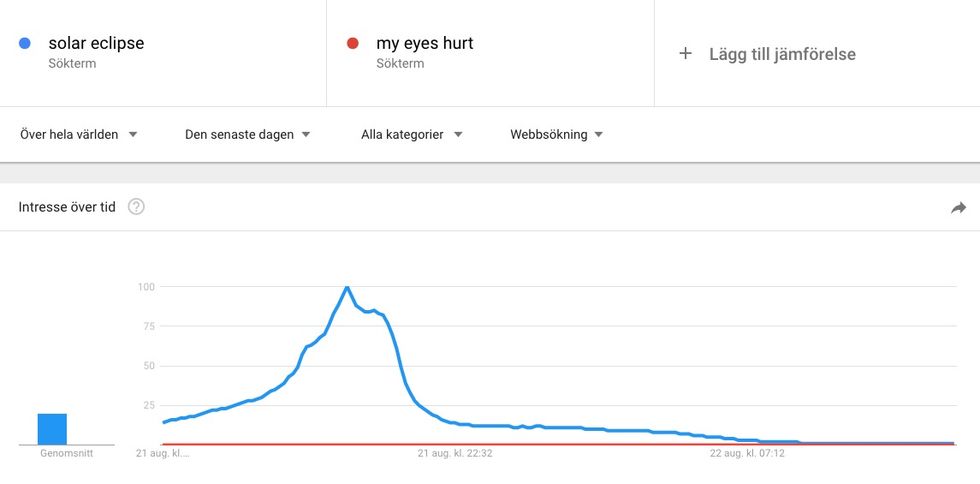Click Lägg till jämförelse
Viewport: 980px width, 484px height.
(782, 54)
